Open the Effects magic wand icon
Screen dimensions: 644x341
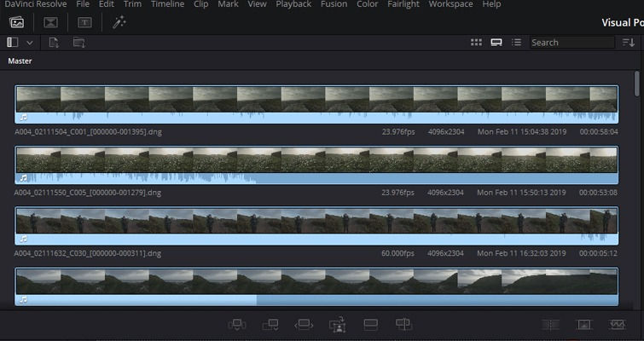[x=119, y=22]
